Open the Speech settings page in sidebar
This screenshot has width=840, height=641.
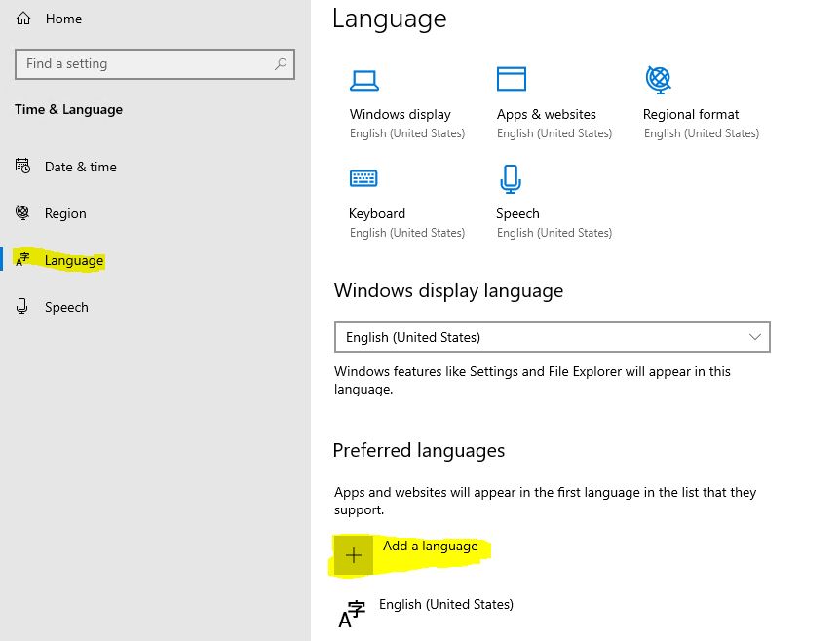pyautogui.click(x=66, y=308)
